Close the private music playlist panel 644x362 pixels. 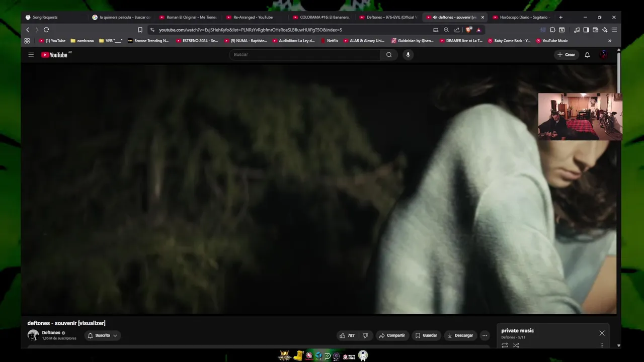coord(602,333)
